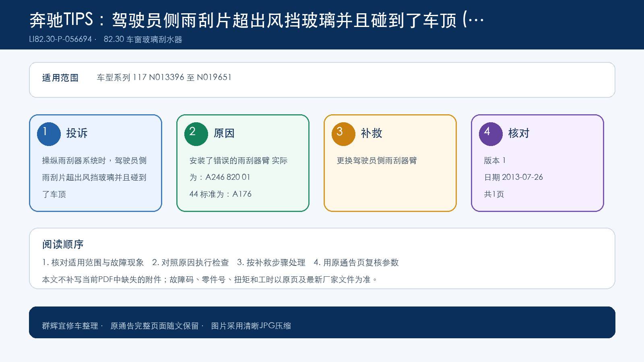Click the date 日期 2013-07-26

[x=513, y=177]
